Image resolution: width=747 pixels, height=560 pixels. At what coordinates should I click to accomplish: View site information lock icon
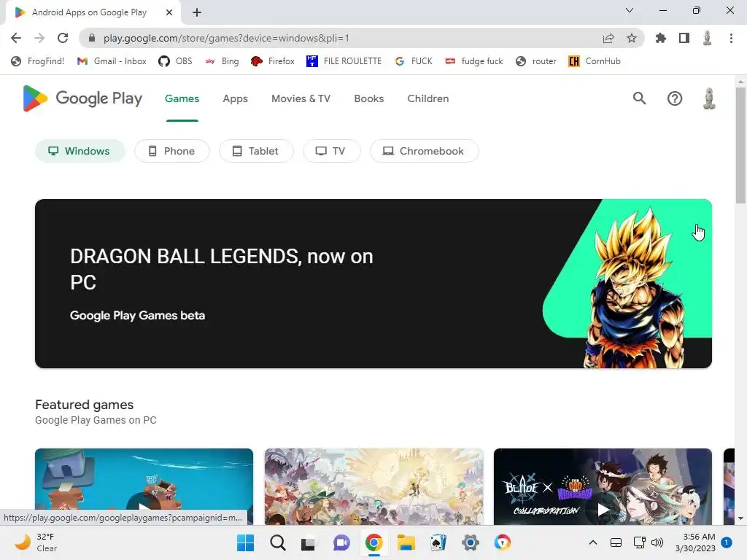pyautogui.click(x=92, y=38)
